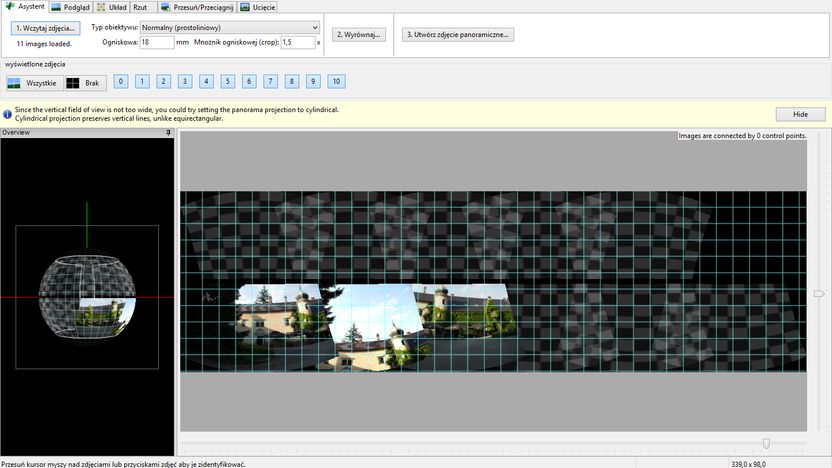Viewport: 832px width, 468px height.
Task: Click the Wyrównaj button
Action: 359,34
